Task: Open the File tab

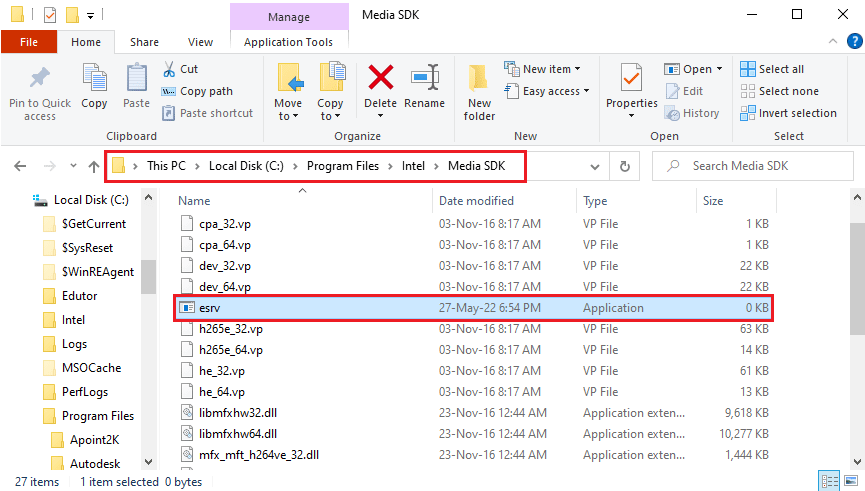Action: 29,42
